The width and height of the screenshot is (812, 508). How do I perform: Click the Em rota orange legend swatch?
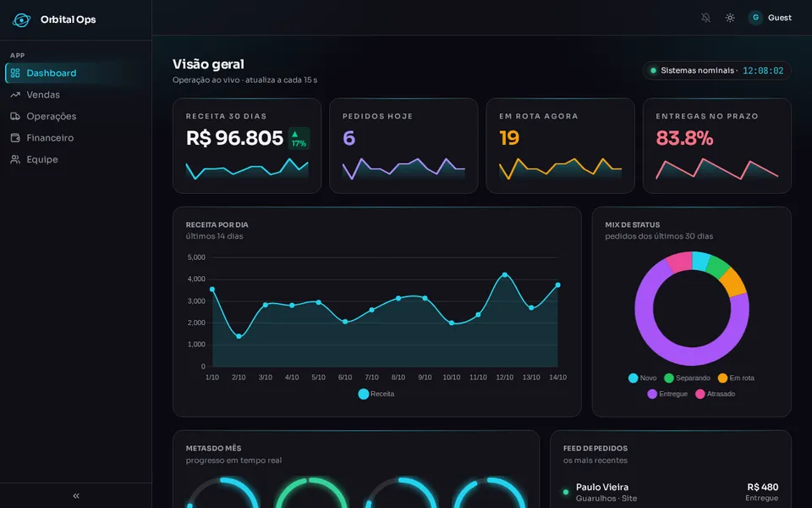tap(722, 378)
